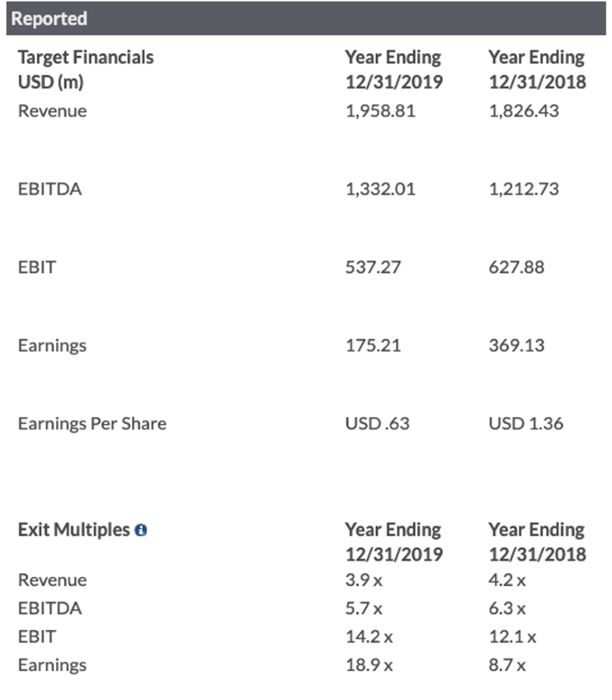This screenshot has height=700, width=612.
Task: Select the 2019 EBIT value 537.27
Action: pos(373,267)
